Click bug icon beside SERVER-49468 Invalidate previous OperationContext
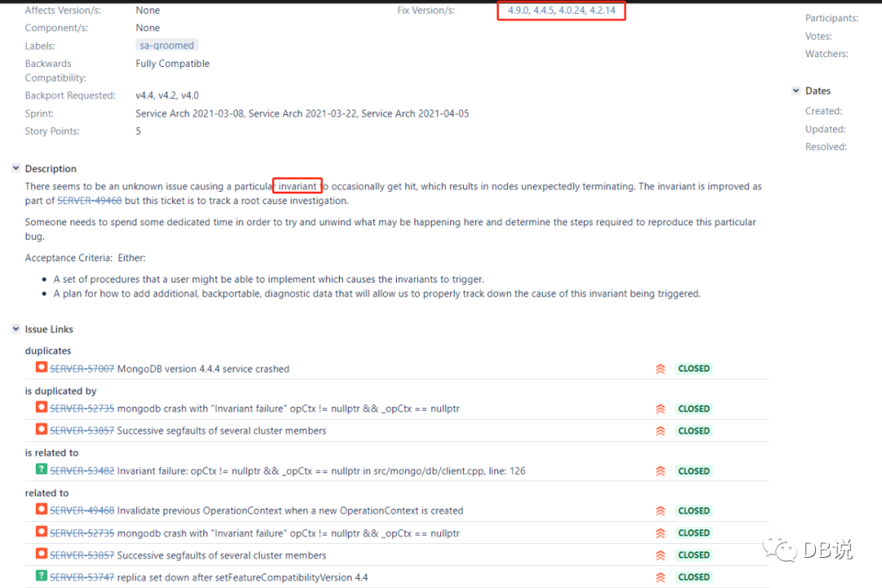The height and width of the screenshot is (588, 882). [x=41, y=510]
